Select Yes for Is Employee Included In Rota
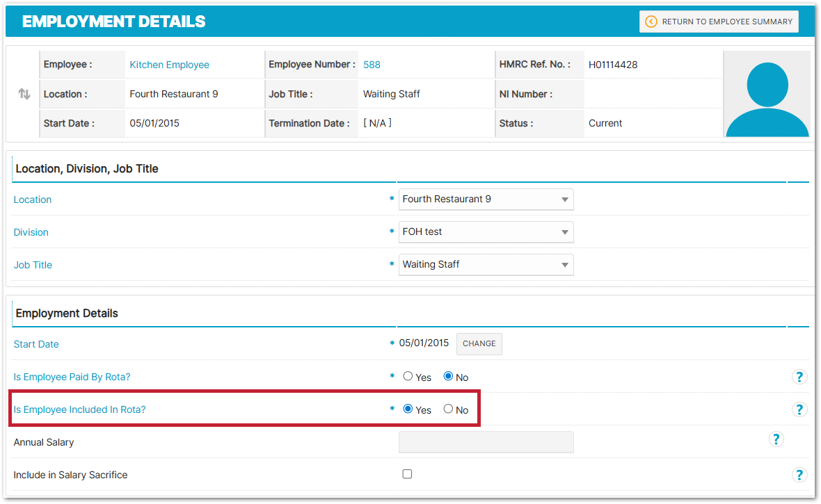 coord(408,409)
